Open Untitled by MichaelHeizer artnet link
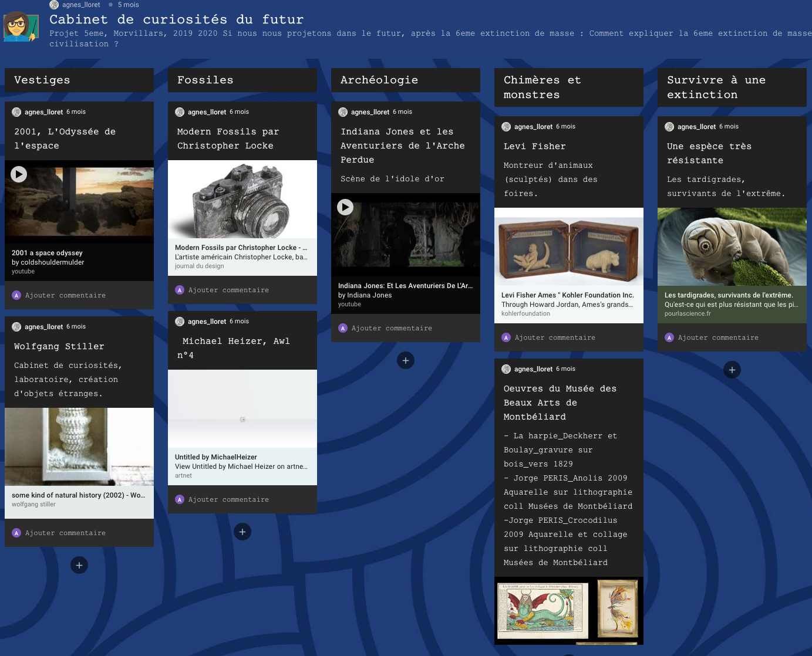Screen dimensions: 812x656 (x=242, y=466)
